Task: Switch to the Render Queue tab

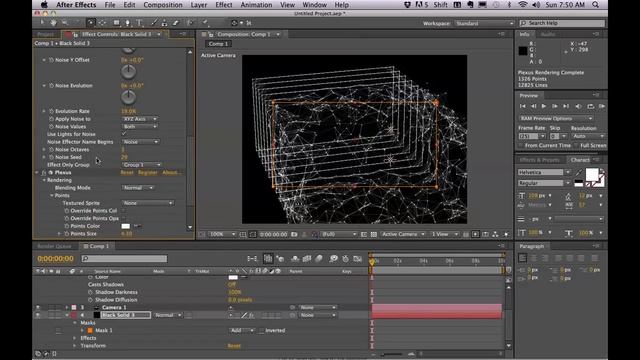Action: point(54,246)
